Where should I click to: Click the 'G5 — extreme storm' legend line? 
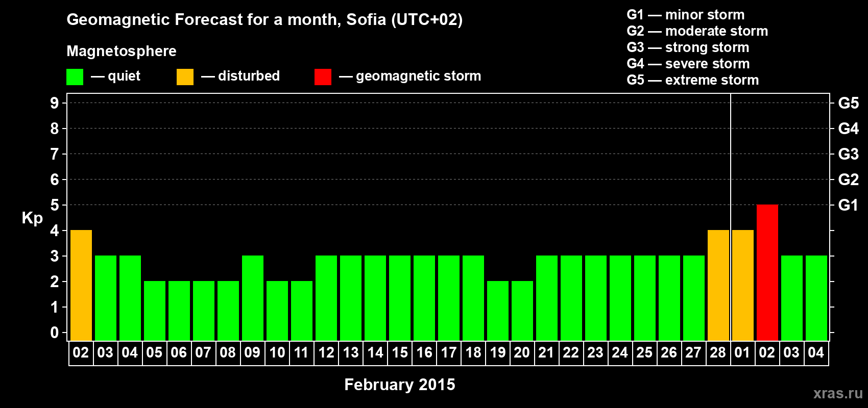[692, 80]
